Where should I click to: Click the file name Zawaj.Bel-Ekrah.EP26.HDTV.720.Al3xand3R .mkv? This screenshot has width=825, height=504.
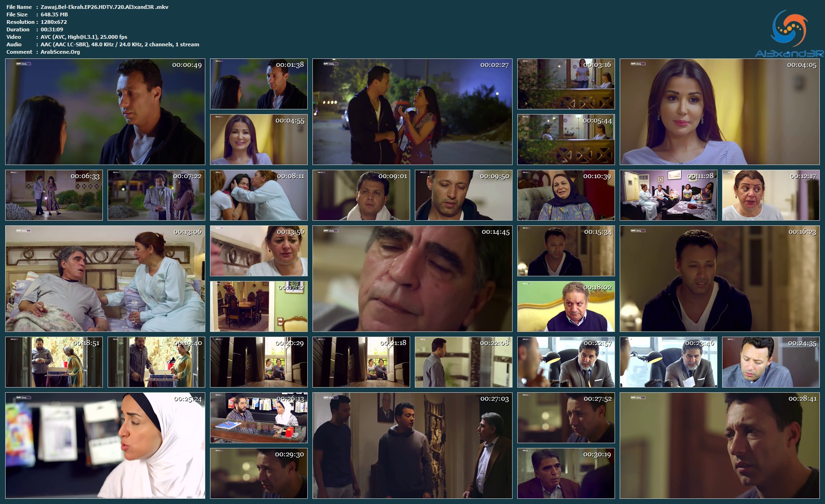104,7
